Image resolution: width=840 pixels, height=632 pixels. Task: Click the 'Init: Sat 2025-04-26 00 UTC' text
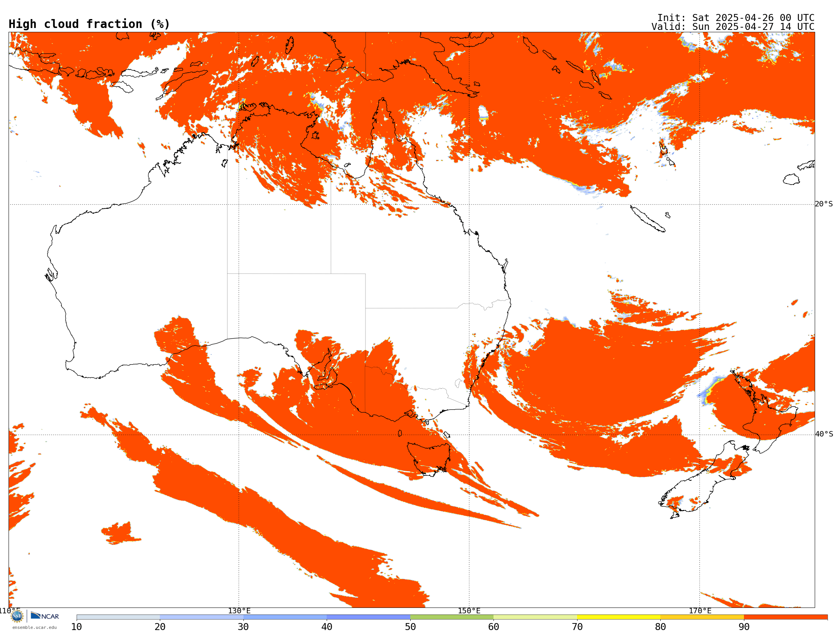[736, 18]
